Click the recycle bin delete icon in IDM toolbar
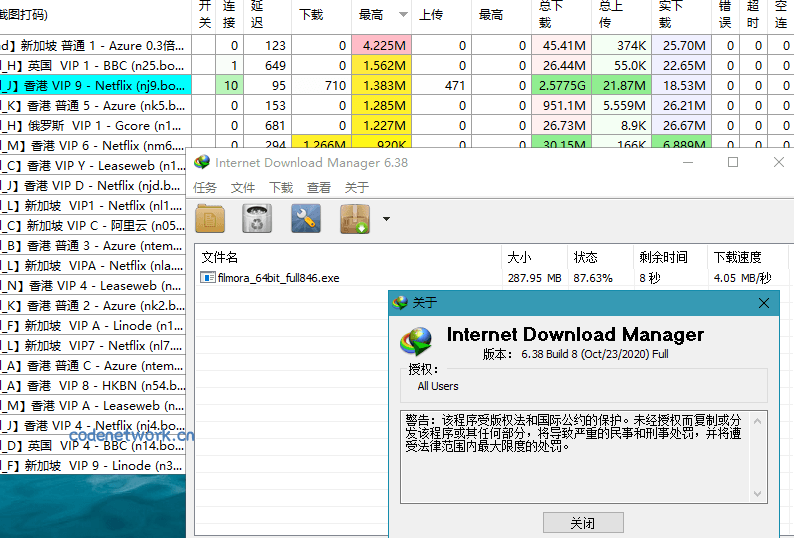Image resolution: width=794 pixels, height=538 pixels. [257, 218]
